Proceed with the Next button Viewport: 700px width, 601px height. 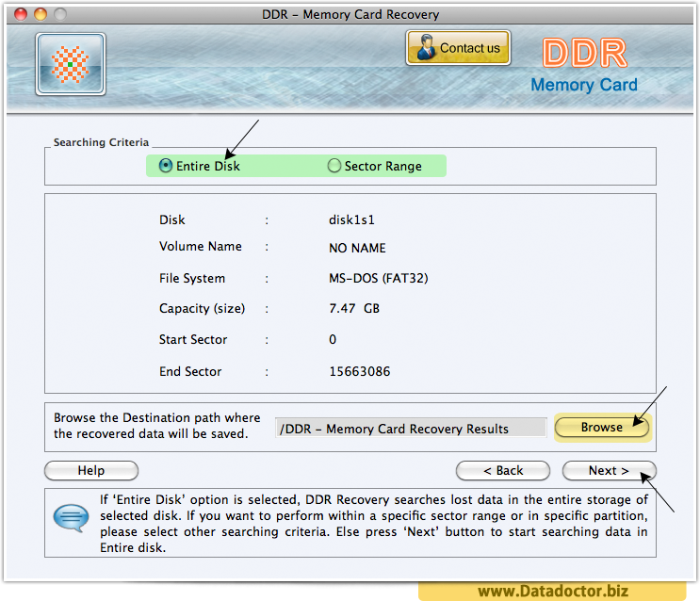pos(609,471)
